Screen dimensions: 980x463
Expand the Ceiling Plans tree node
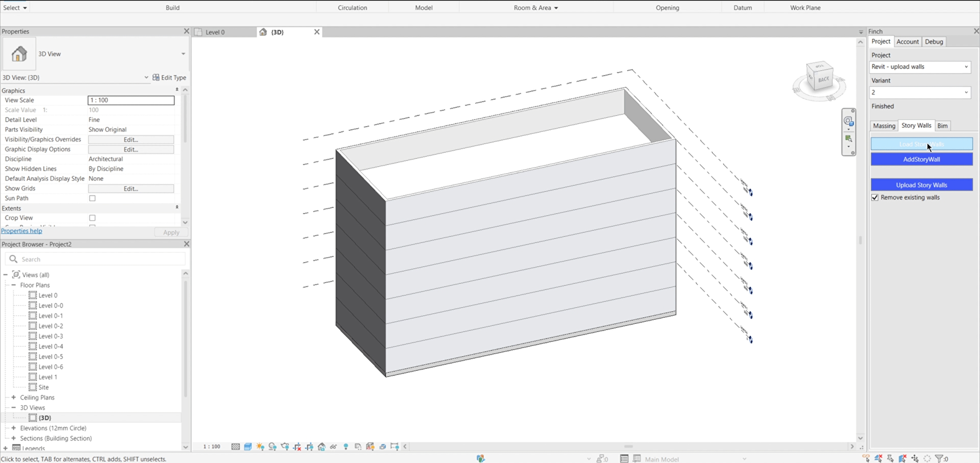coord(14,397)
